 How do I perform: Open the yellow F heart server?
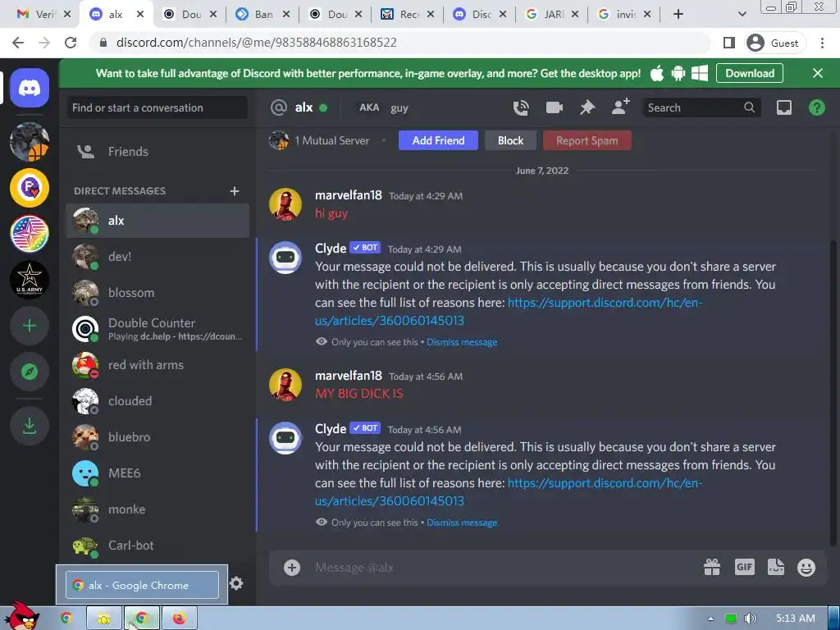[x=30, y=188]
